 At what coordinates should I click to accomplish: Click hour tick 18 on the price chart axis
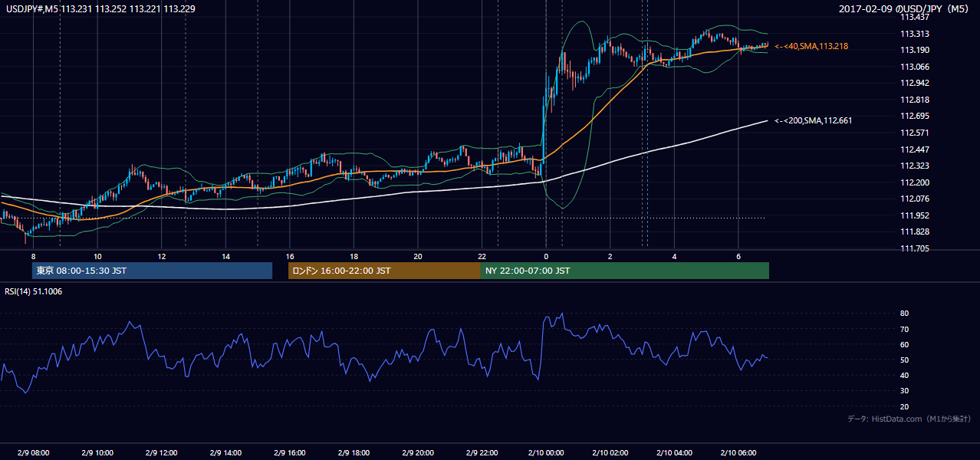(354, 256)
